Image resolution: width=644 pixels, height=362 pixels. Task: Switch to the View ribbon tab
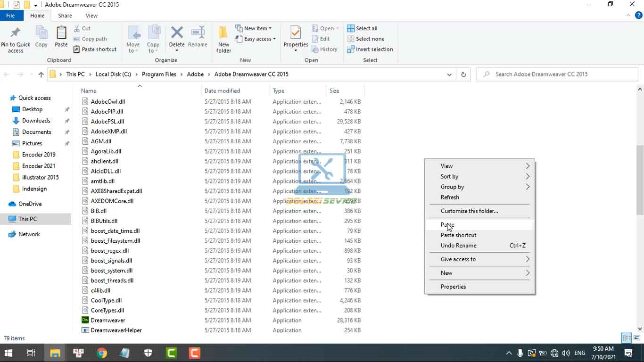tap(91, 15)
